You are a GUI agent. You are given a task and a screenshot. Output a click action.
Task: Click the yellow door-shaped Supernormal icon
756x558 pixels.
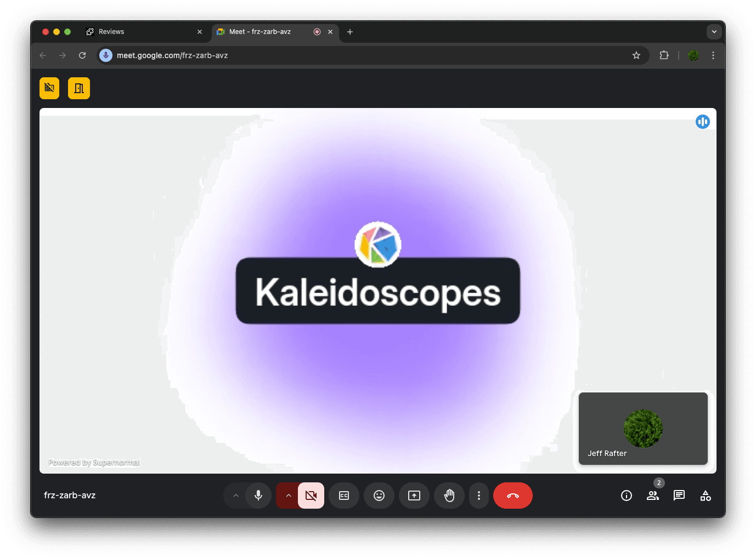(78, 88)
